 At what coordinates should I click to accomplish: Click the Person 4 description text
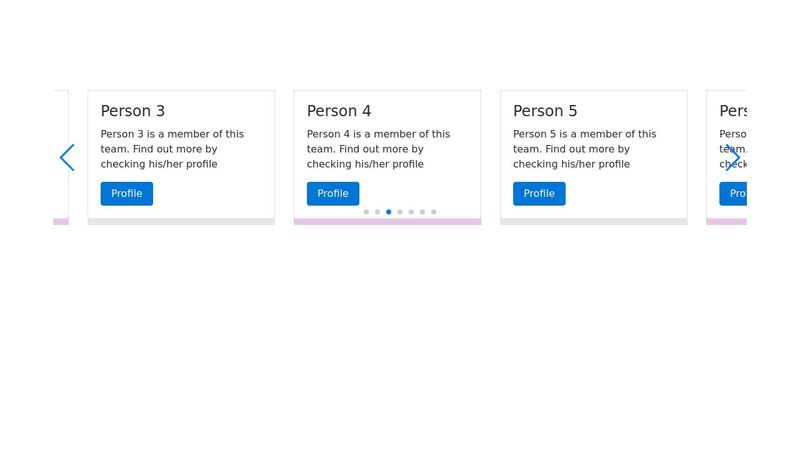click(x=378, y=149)
